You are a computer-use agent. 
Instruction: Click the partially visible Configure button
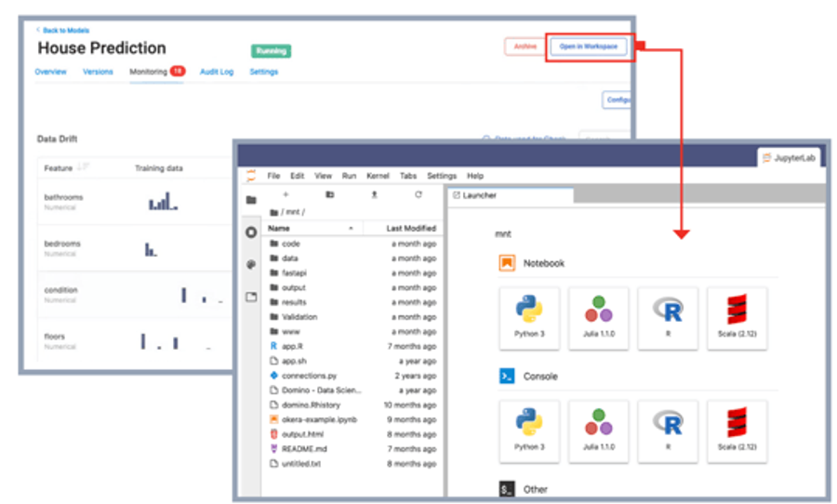(x=617, y=99)
